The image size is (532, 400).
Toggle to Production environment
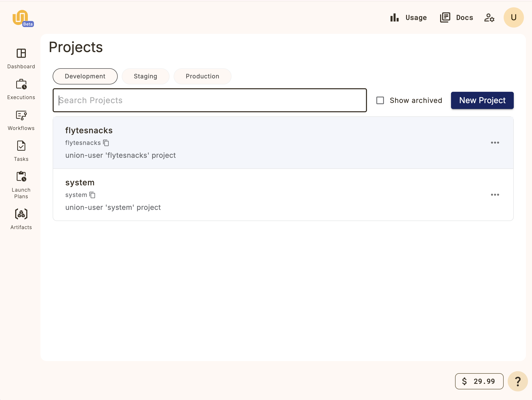point(202,76)
